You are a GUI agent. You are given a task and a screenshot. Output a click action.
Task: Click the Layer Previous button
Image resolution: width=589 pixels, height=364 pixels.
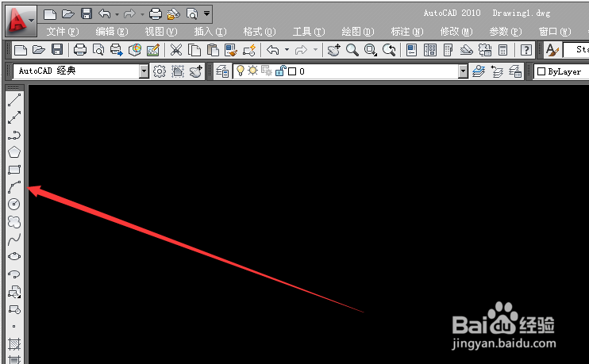(x=497, y=71)
